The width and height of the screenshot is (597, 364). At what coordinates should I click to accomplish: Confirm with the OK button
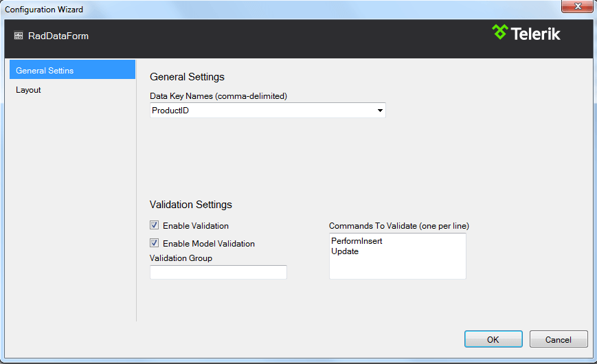(x=493, y=339)
